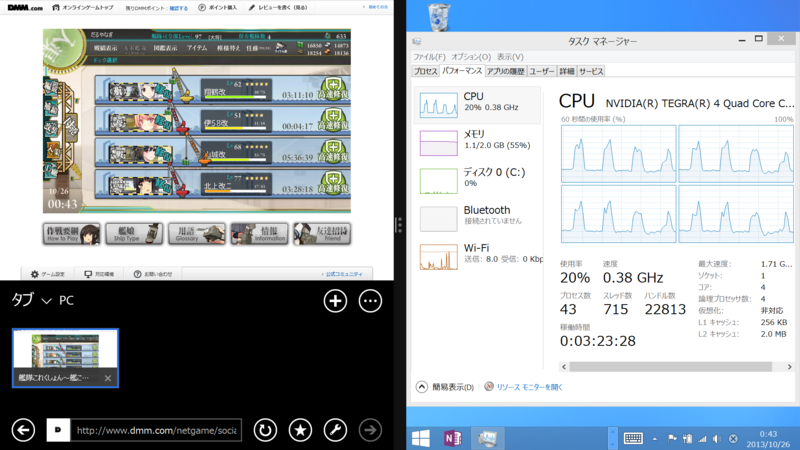Open OneNote from the taskbar
This screenshot has height=450, width=800.
point(453,438)
